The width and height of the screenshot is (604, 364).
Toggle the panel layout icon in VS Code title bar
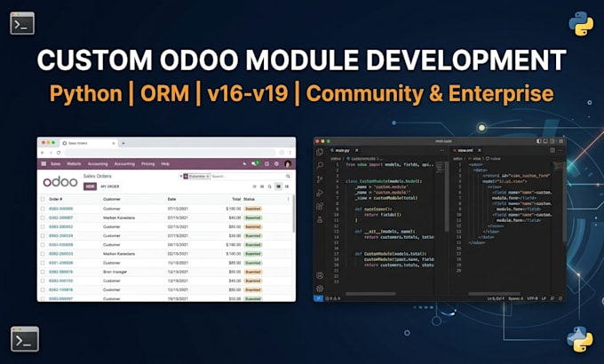(545, 141)
